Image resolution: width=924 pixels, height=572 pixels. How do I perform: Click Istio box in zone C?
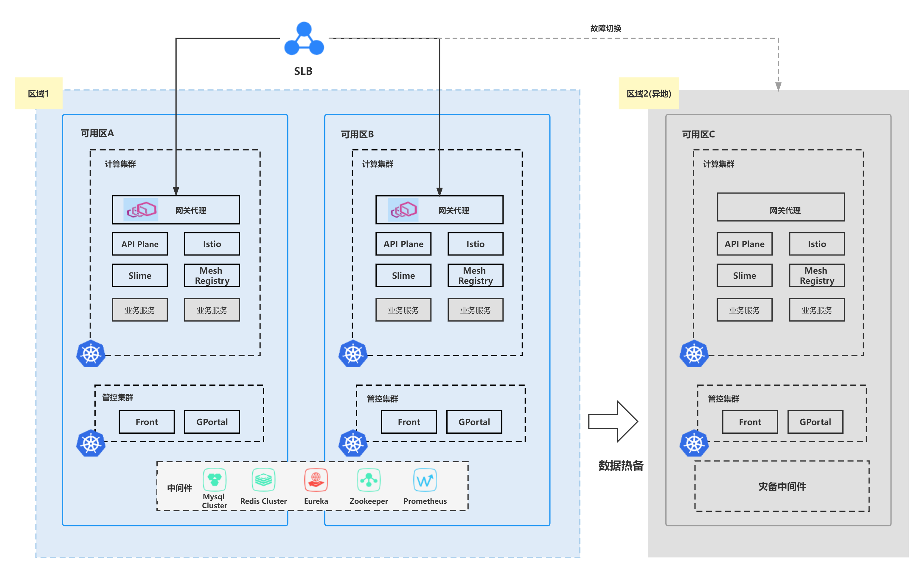[817, 244]
